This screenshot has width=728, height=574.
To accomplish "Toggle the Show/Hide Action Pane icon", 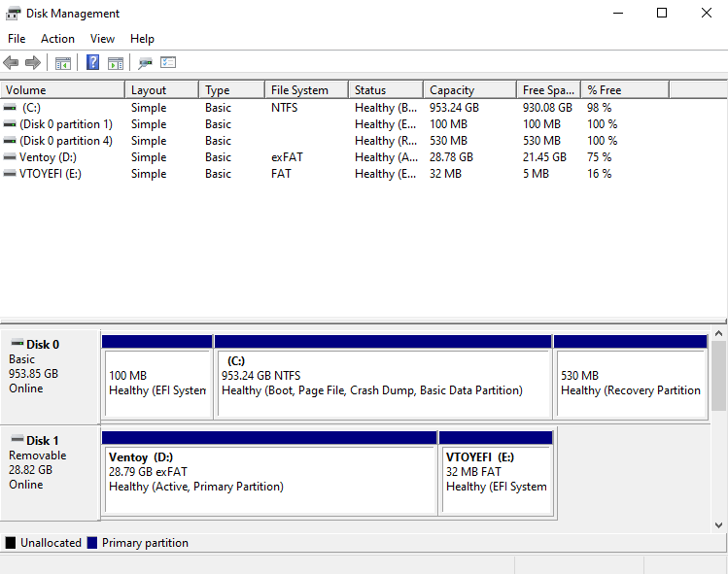I will [x=116, y=63].
